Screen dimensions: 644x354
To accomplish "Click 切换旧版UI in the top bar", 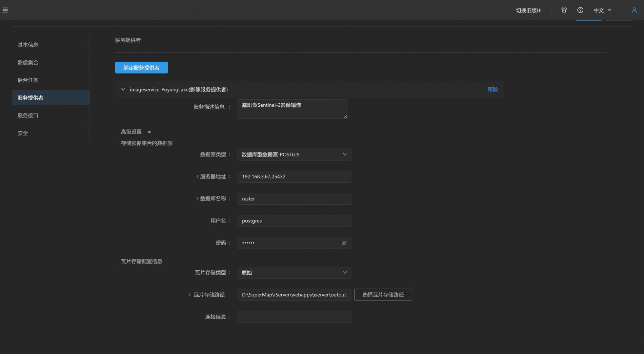I will pyautogui.click(x=528, y=11).
